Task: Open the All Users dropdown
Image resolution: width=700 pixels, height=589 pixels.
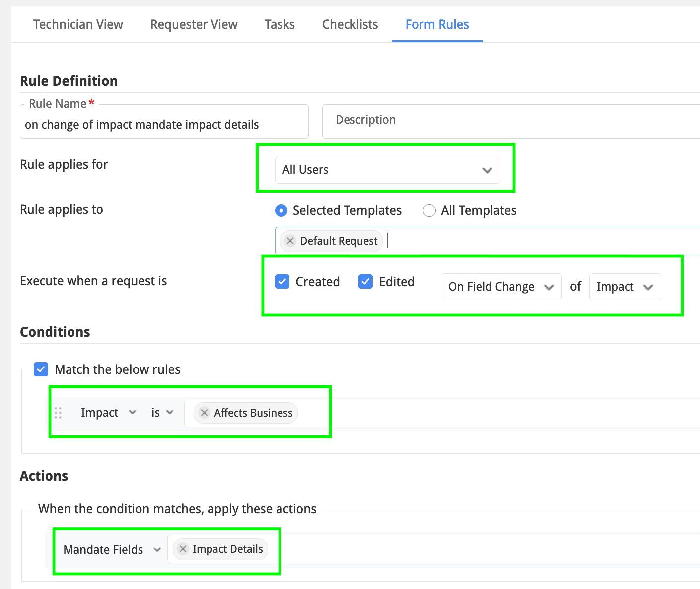Action: 387,170
